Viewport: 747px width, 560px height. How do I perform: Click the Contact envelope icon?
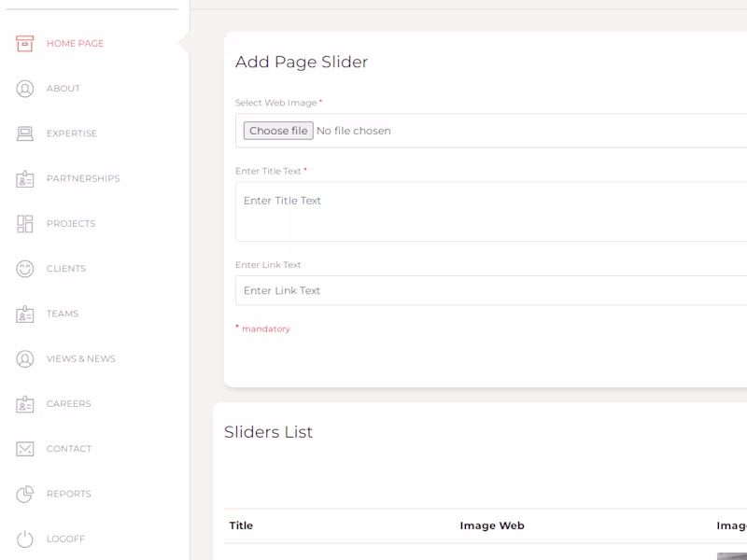click(x=25, y=449)
